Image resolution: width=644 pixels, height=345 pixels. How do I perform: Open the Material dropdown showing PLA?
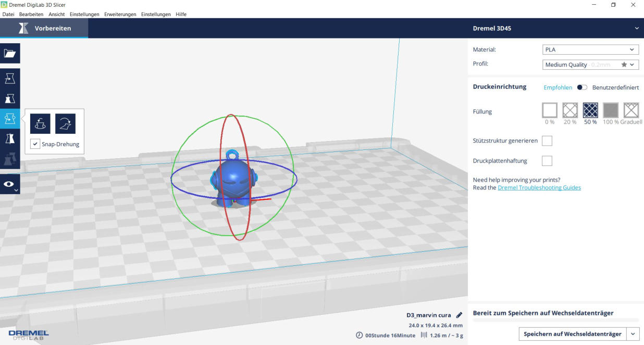point(590,50)
